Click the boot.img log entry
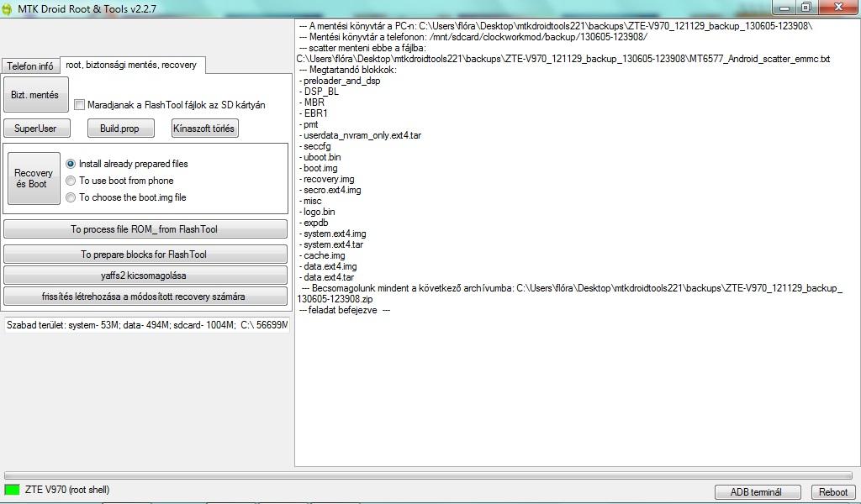 pyautogui.click(x=319, y=168)
